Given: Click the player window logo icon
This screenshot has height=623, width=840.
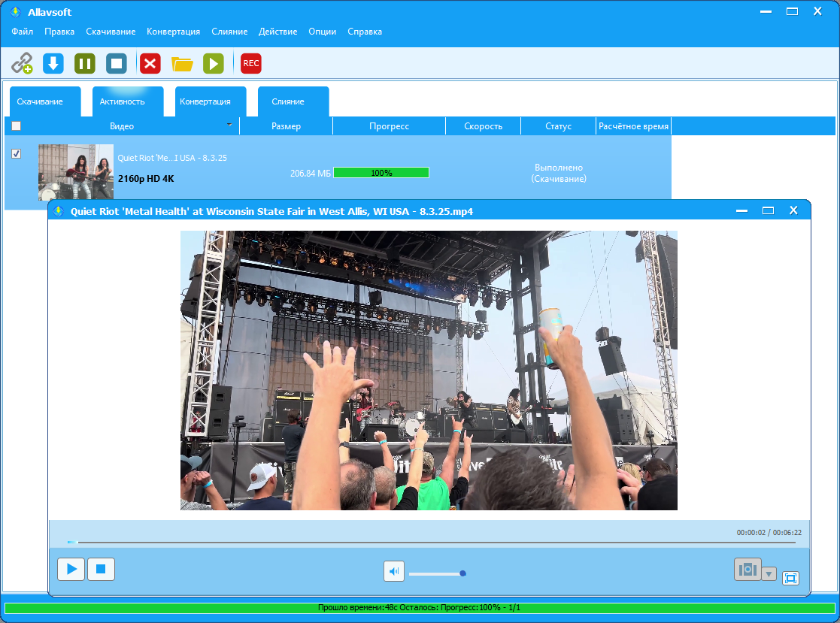Looking at the screenshot, I should tap(59, 211).
